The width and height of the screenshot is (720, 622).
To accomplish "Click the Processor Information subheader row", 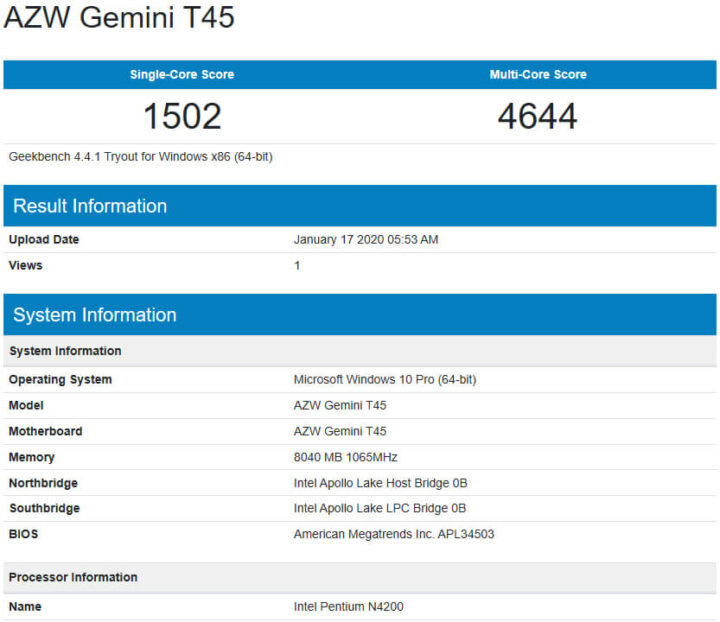I will pos(73,577).
